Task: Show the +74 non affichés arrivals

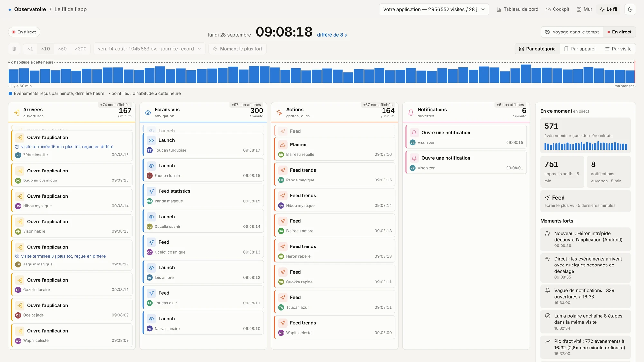Action: tap(115, 105)
